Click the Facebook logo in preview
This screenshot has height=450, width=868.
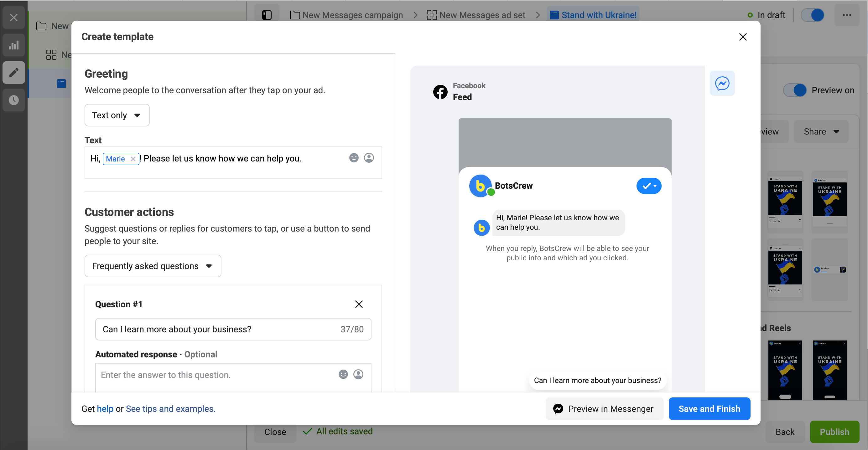click(440, 92)
